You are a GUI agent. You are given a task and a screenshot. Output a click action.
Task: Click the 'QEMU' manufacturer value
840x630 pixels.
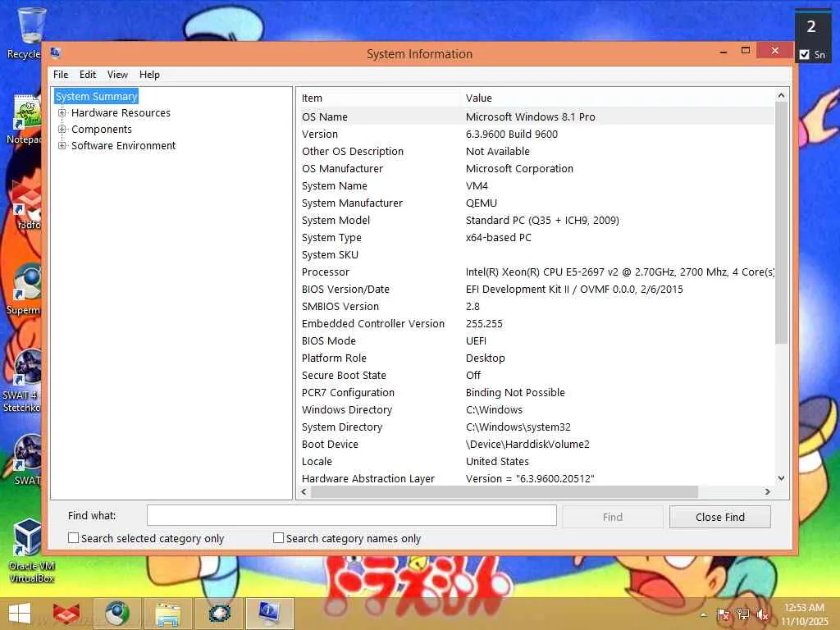(x=482, y=203)
